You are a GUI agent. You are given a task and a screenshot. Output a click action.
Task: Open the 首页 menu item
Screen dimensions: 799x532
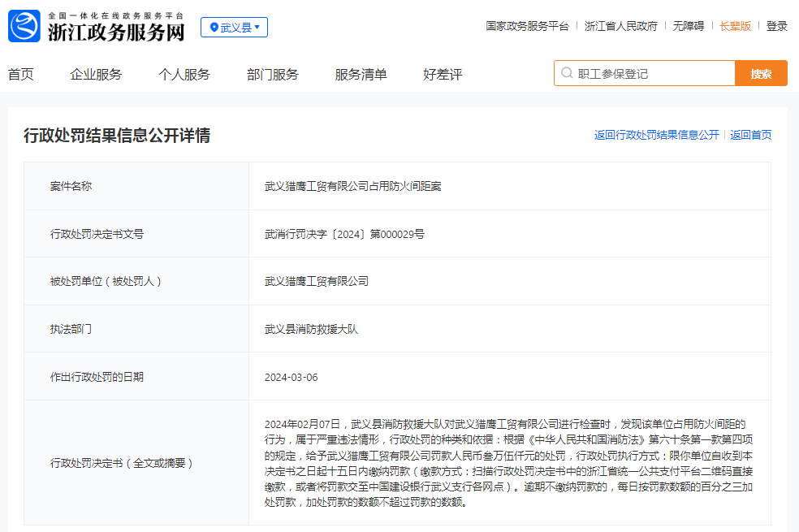point(21,75)
